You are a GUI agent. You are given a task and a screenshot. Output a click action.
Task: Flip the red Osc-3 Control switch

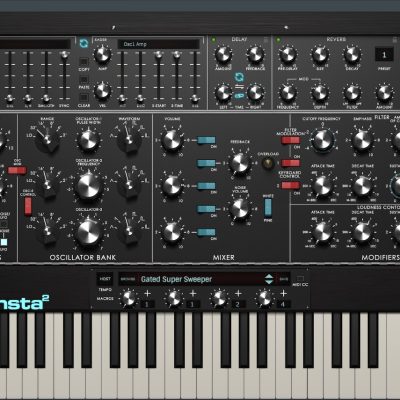coord(28,206)
